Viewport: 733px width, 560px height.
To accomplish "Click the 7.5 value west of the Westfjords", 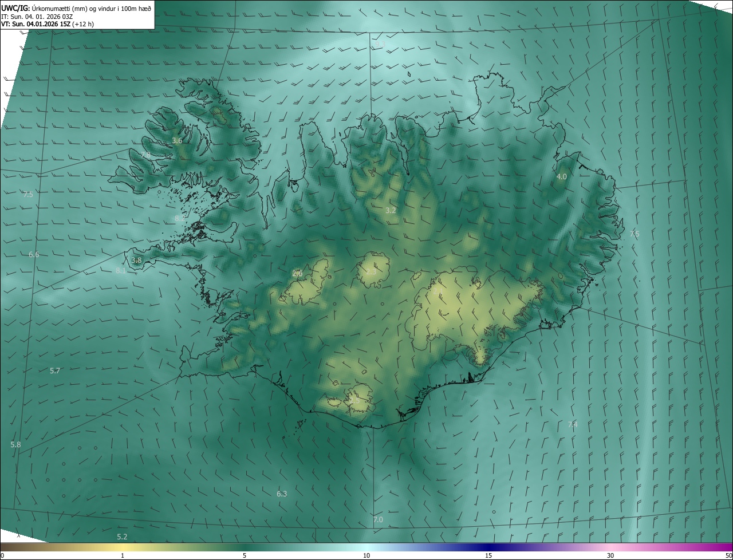I will (28, 194).
